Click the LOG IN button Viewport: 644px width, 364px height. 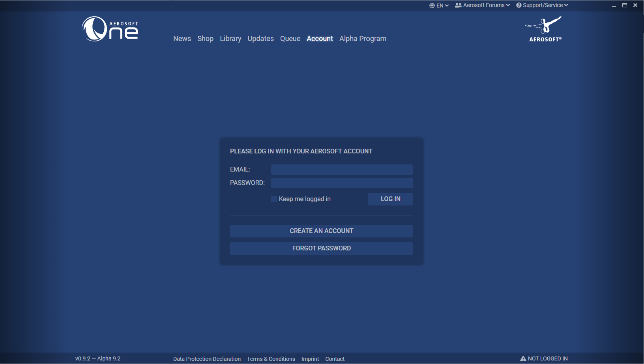point(391,199)
